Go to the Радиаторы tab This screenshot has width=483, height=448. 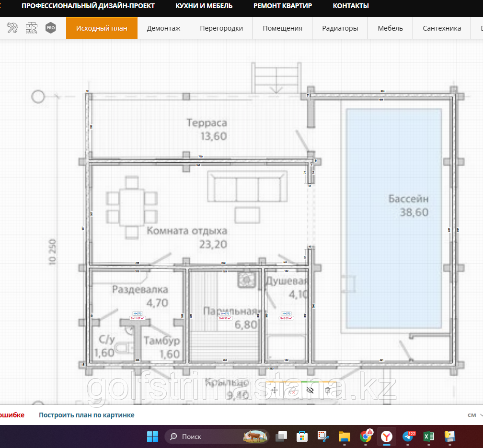[340, 28]
